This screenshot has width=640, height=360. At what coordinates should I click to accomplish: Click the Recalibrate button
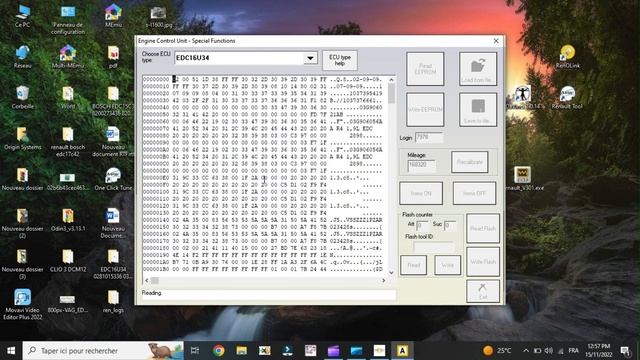469,162
